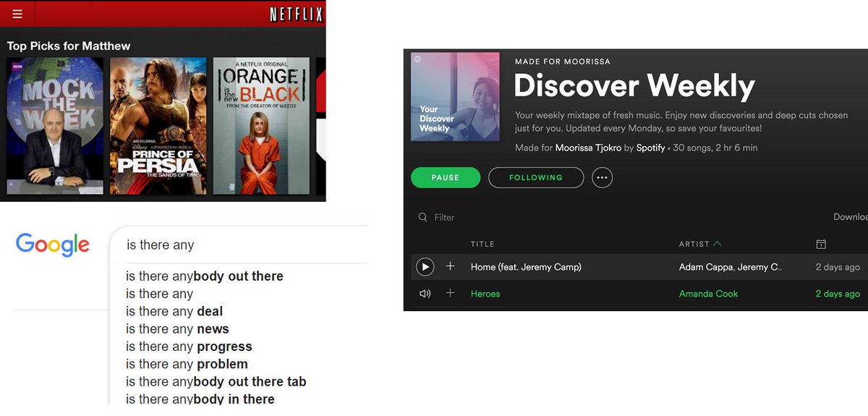Open Moorissa Tjokro's profile link
Image resolution: width=868 pixels, height=416 pixels.
[x=588, y=148]
